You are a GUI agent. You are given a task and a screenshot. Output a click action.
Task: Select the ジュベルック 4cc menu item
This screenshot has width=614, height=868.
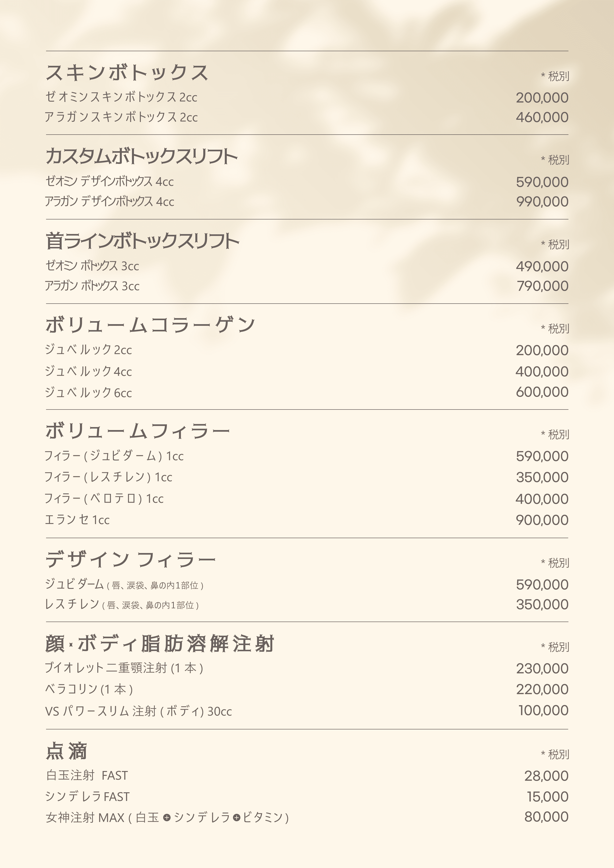(x=89, y=371)
